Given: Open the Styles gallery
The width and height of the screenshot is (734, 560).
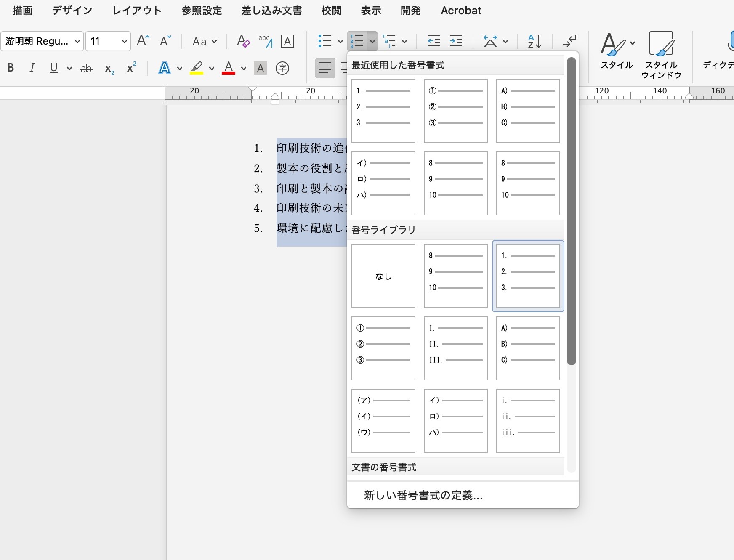Looking at the screenshot, I should pos(617,50).
